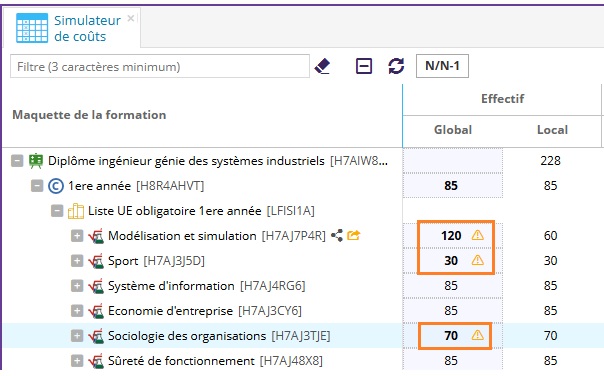The width and height of the screenshot is (604, 376).
Task: Click the refresh arrows icon
Action: pos(396,66)
